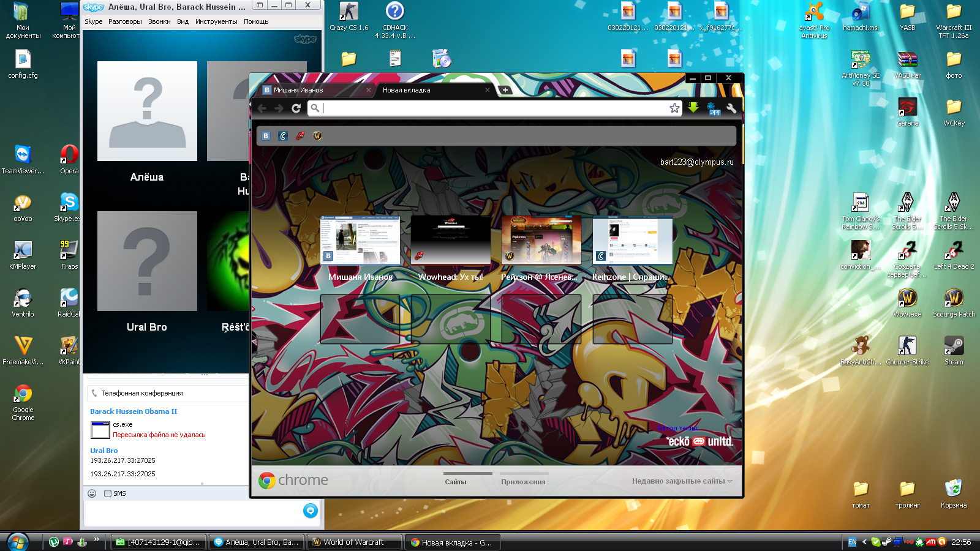The width and height of the screenshot is (980, 551).
Task: Launch uTorrent from Quick Launch
Action: (x=54, y=542)
